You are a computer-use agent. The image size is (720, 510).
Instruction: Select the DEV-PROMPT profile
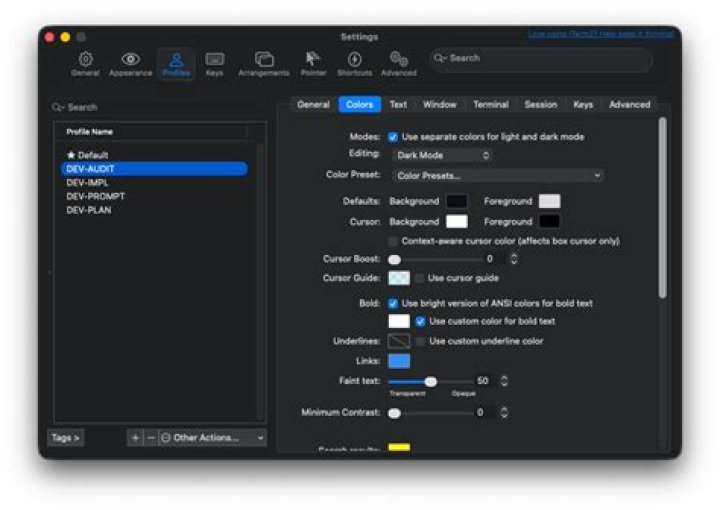pyautogui.click(x=154, y=196)
